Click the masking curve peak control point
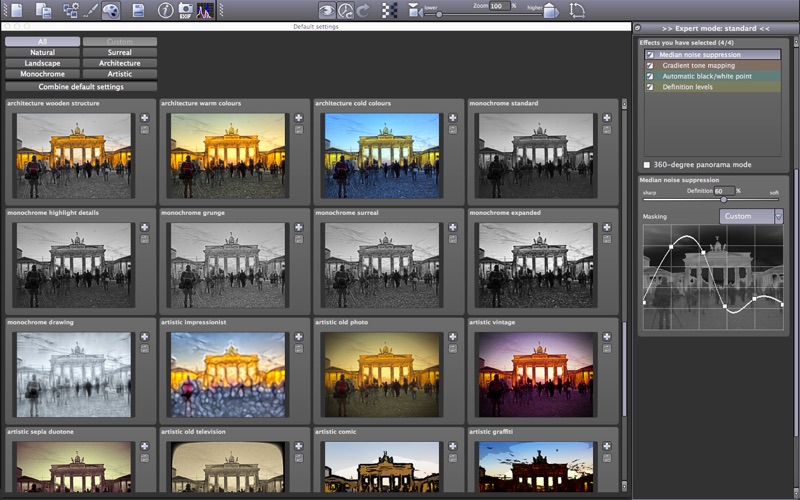 pyautogui.click(x=671, y=247)
